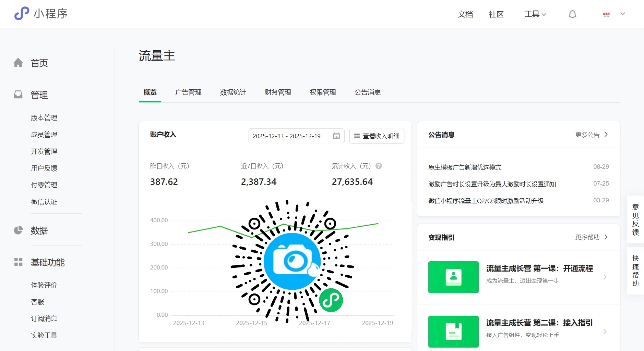
Task: Click the mini program logo icon
Action: click(x=22, y=14)
